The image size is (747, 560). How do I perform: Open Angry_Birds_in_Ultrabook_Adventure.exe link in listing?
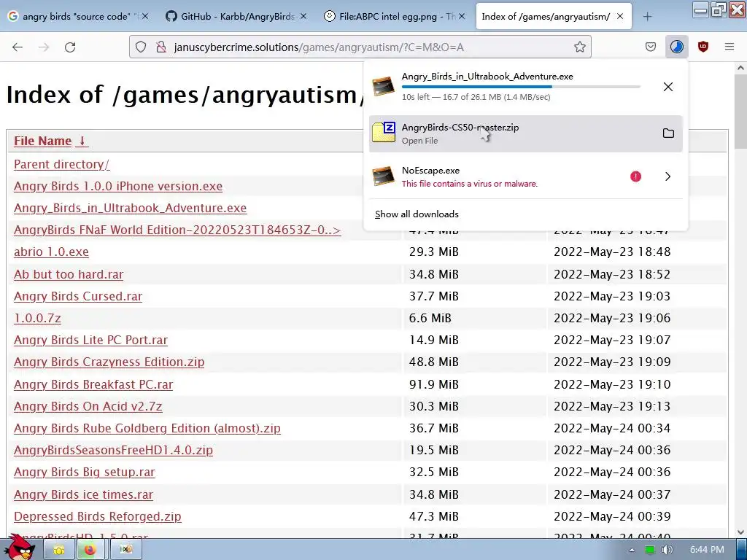pyautogui.click(x=130, y=208)
